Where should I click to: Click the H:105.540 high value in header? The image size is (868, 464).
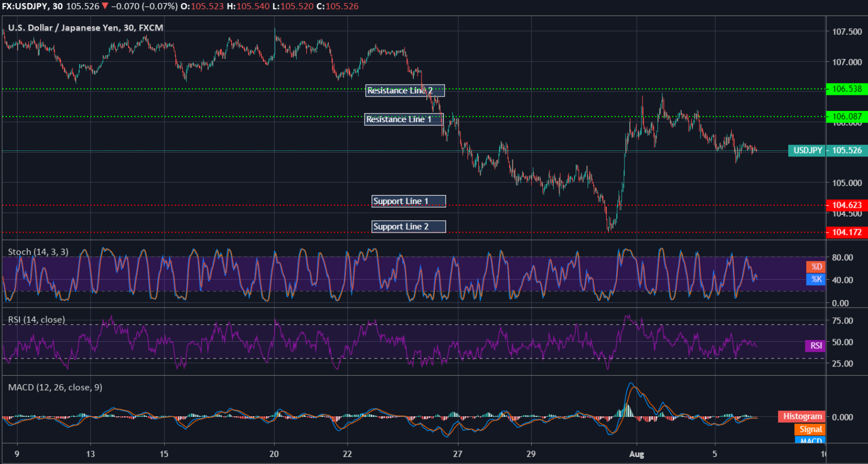click(248, 6)
